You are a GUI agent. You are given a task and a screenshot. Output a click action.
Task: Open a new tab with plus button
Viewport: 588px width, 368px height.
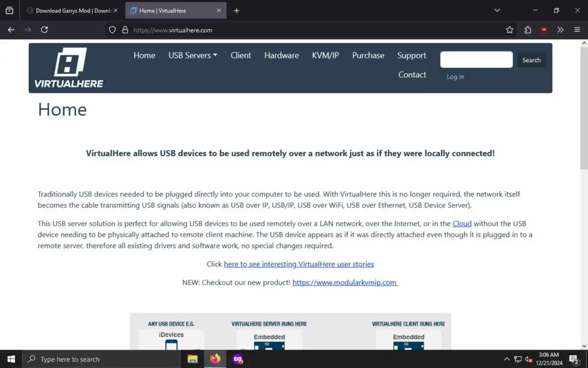pos(237,11)
